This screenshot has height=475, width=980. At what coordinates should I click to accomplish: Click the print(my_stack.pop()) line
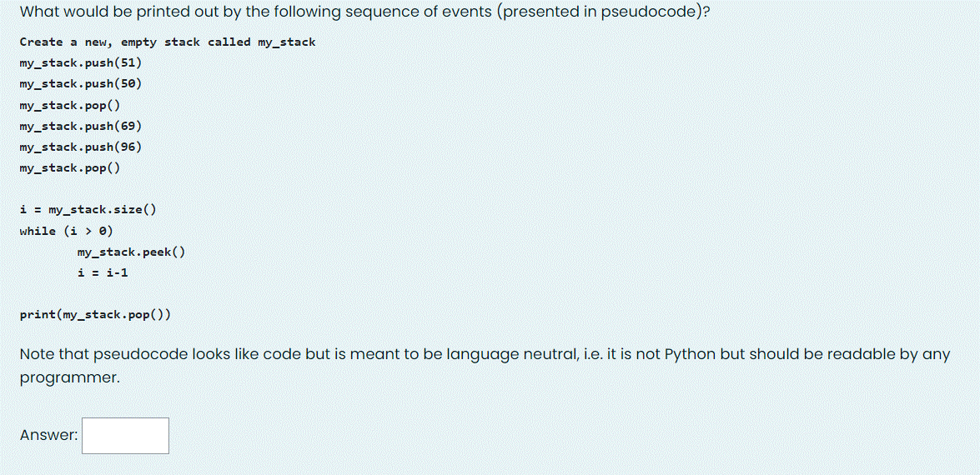[x=95, y=315]
